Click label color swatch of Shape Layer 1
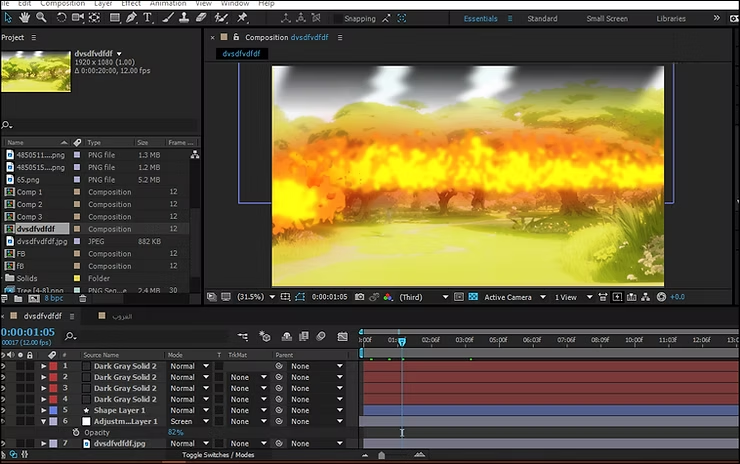The width and height of the screenshot is (740, 464). point(53,410)
